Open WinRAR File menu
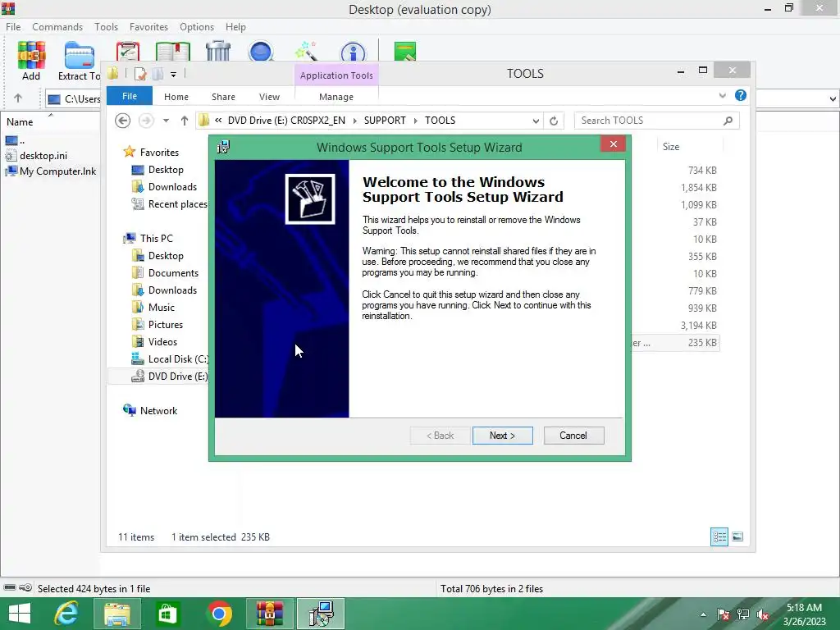This screenshot has width=840, height=630. (x=13, y=27)
